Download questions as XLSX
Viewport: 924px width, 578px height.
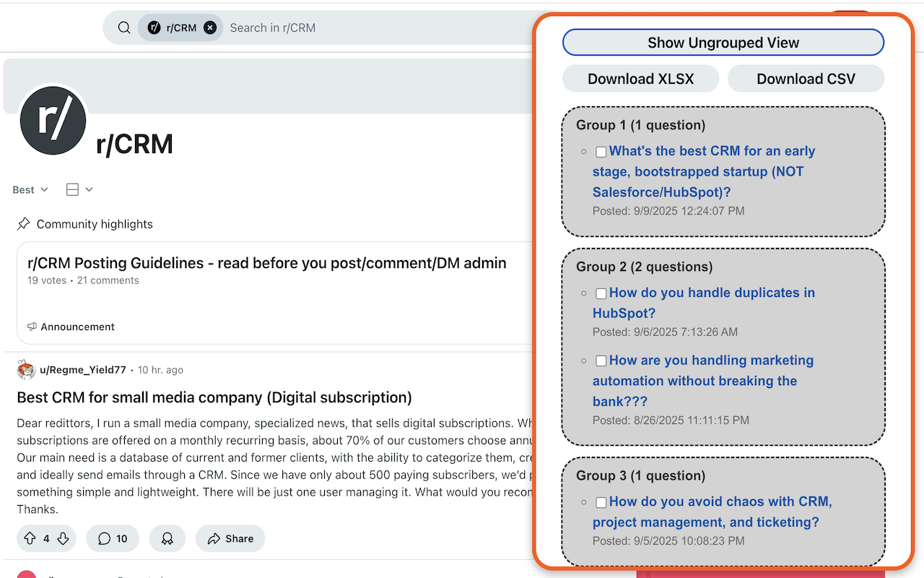[640, 79]
